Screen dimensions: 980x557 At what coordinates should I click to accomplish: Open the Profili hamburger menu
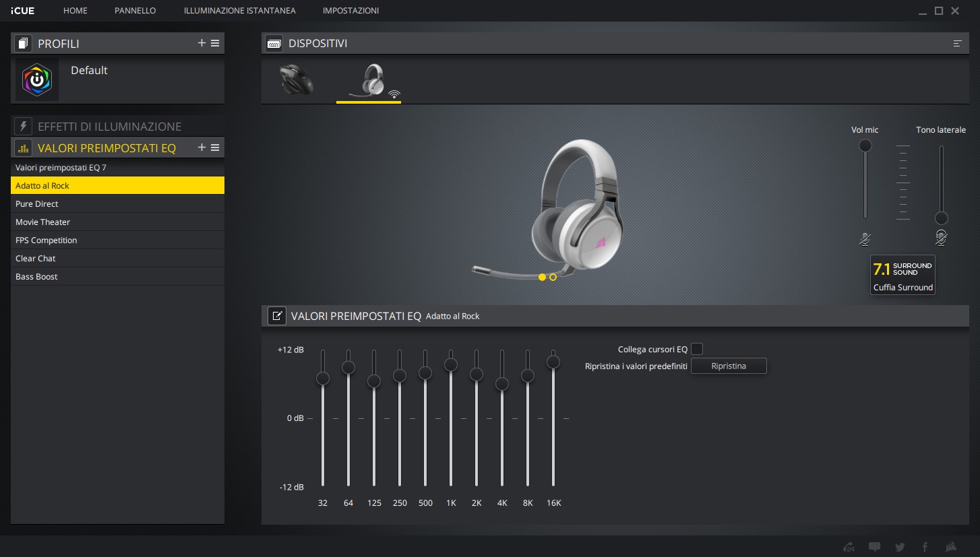tap(215, 43)
